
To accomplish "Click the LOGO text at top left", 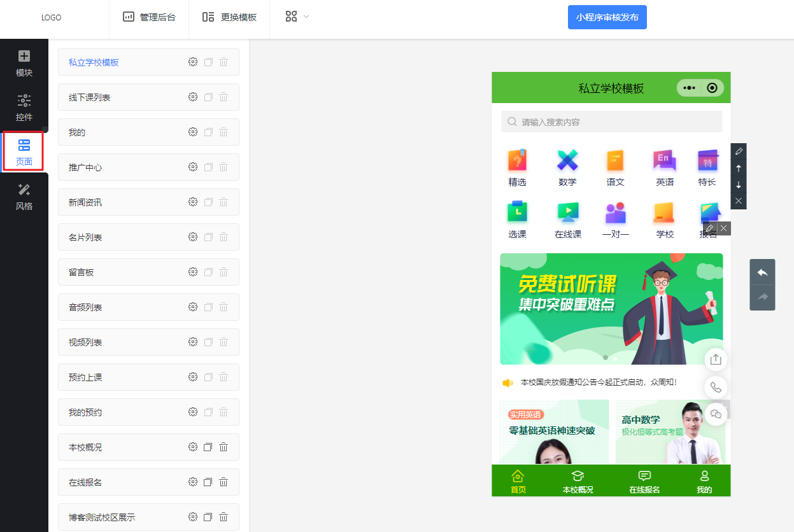I will [52, 18].
